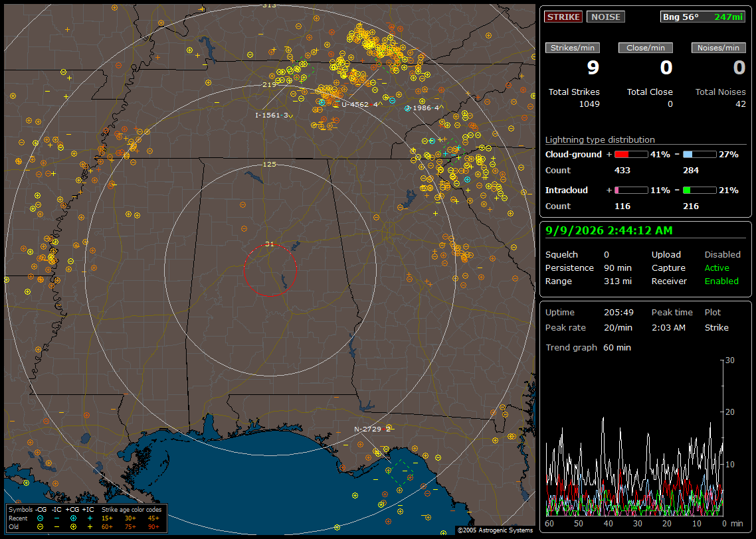Click the Persistence 90 min value
Screen dimensions: 756x539
[618, 268]
